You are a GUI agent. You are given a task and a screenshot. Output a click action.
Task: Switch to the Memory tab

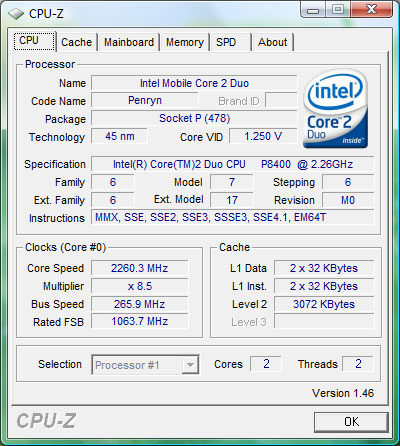click(x=185, y=42)
